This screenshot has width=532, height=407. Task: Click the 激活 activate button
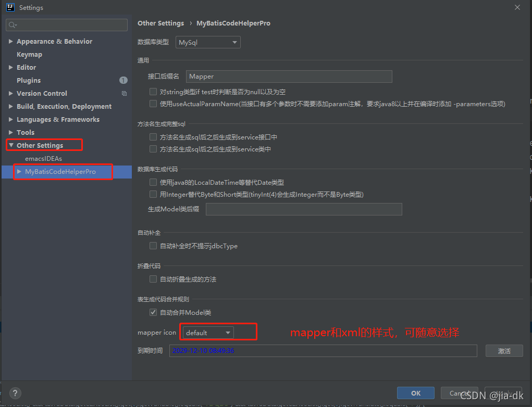pyautogui.click(x=504, y=351)
